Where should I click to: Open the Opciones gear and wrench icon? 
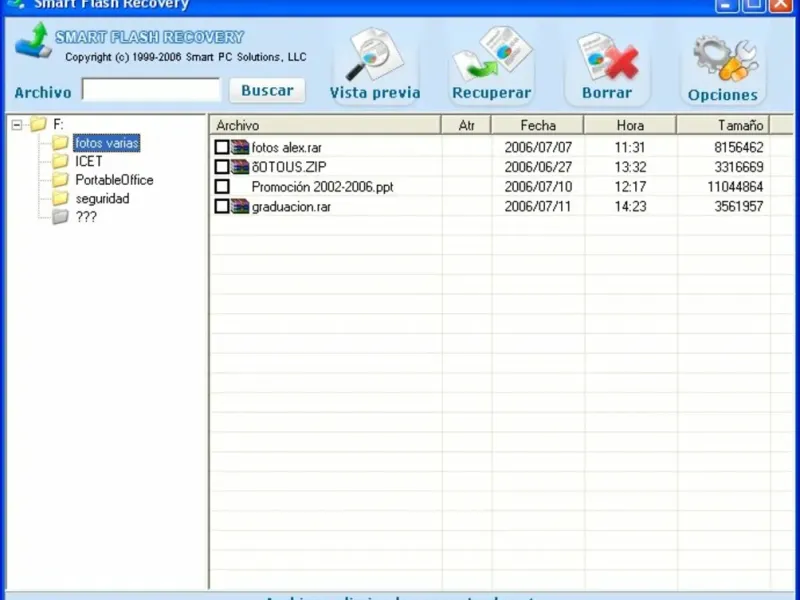tap(724, 58)
